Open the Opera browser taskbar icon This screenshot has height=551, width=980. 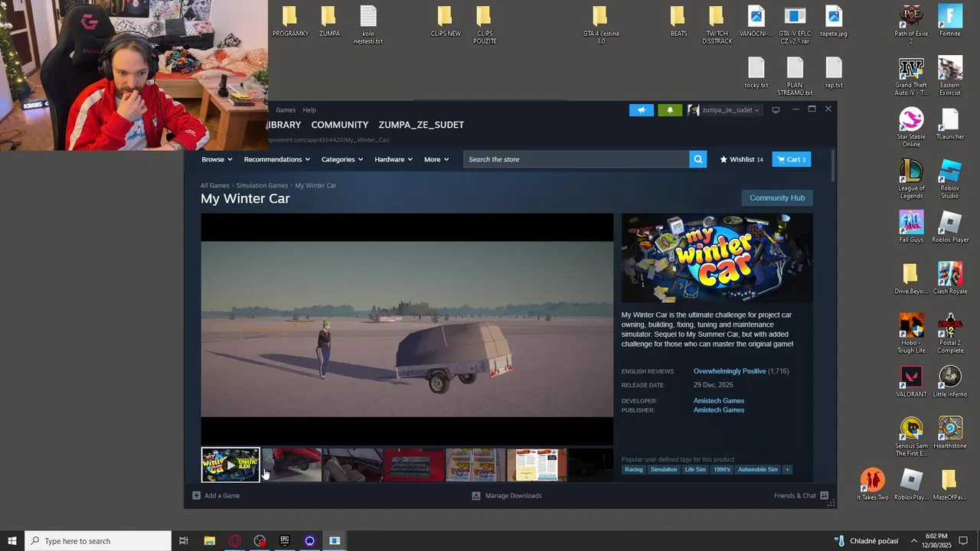[234, 541]
